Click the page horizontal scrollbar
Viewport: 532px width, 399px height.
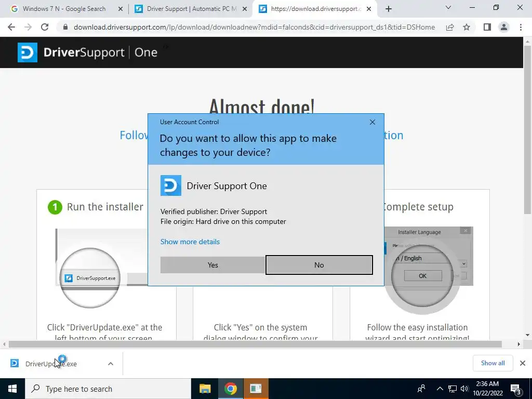click(255, 344)
